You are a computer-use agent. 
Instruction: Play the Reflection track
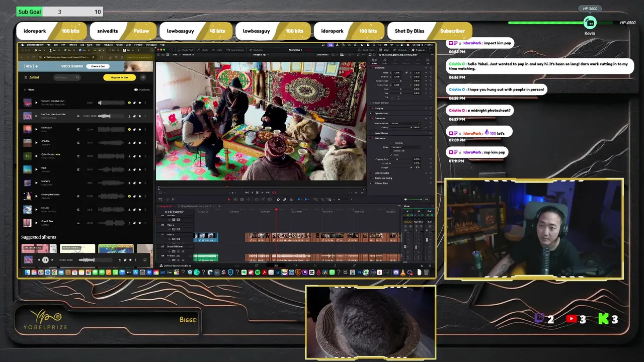(36, 129)
